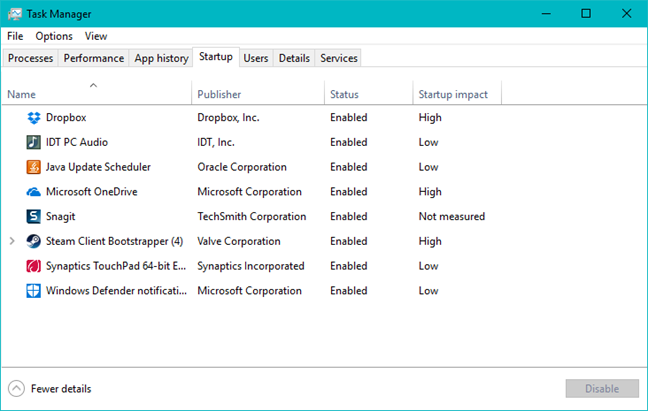Click the Java Update Scheduler name
Screen dimensions: 648x411
tap(98, 167)
